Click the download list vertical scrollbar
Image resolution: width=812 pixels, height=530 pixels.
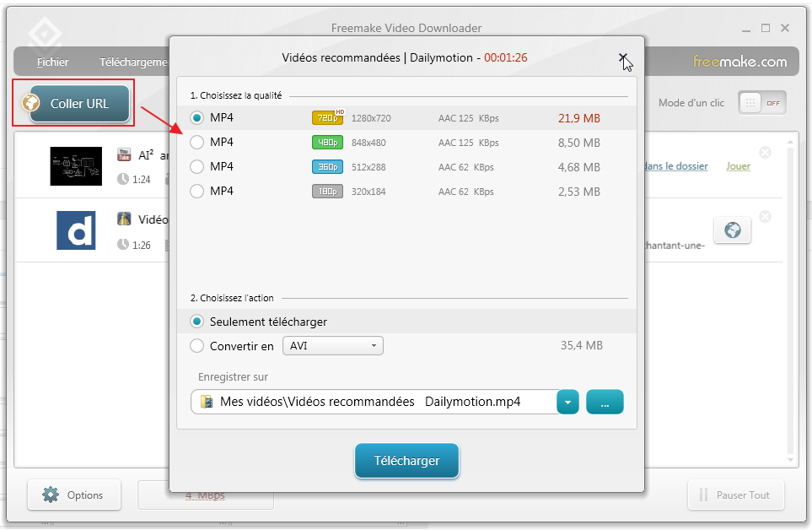click(790, 300)
